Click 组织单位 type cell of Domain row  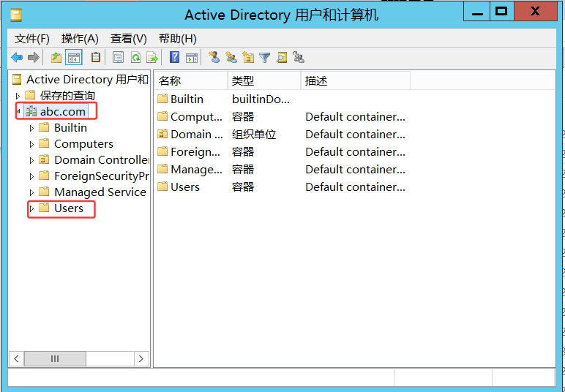pyautogui.click(x=254, y=135)
